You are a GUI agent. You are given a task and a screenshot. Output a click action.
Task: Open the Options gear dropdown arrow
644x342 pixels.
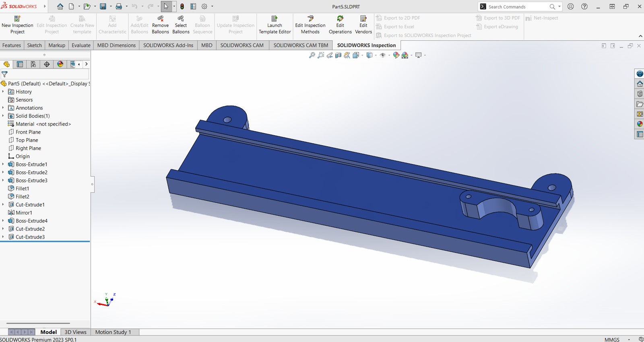tap(212, 6)
